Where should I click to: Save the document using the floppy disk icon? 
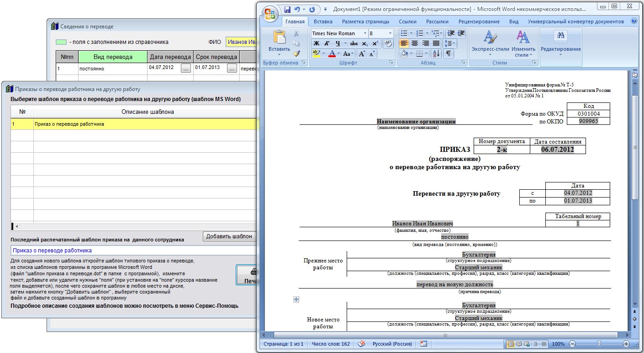[x=287, y=9]
